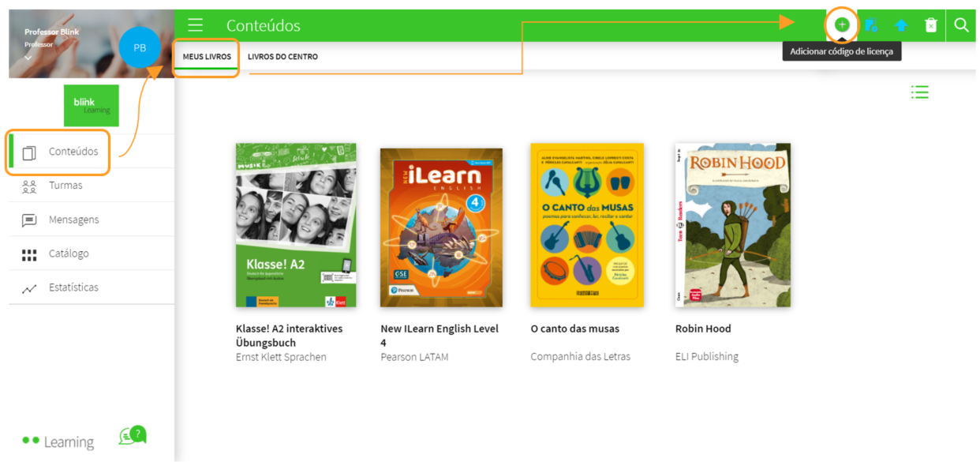Open the search magnifier icon

[x=961, y=24]
